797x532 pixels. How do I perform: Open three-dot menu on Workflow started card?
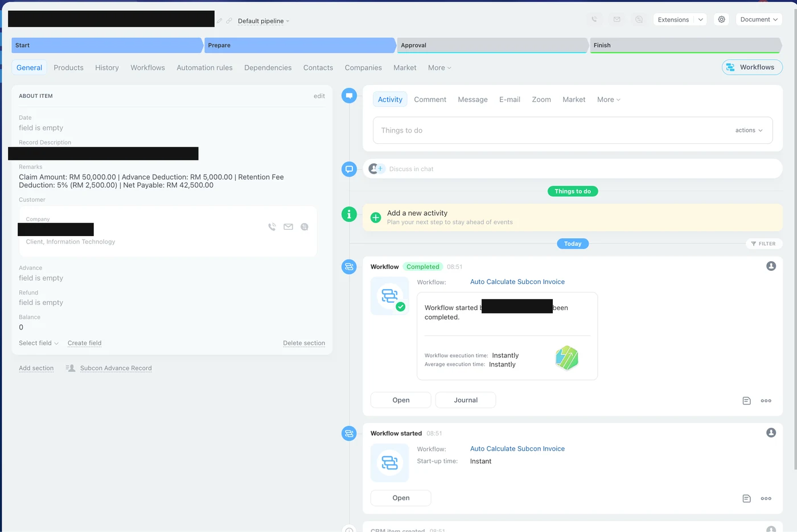coord(766,499)
